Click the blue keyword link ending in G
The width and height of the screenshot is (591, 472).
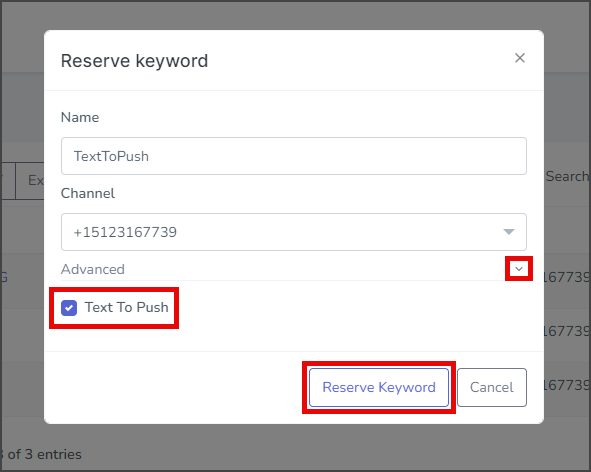point(4,277)
